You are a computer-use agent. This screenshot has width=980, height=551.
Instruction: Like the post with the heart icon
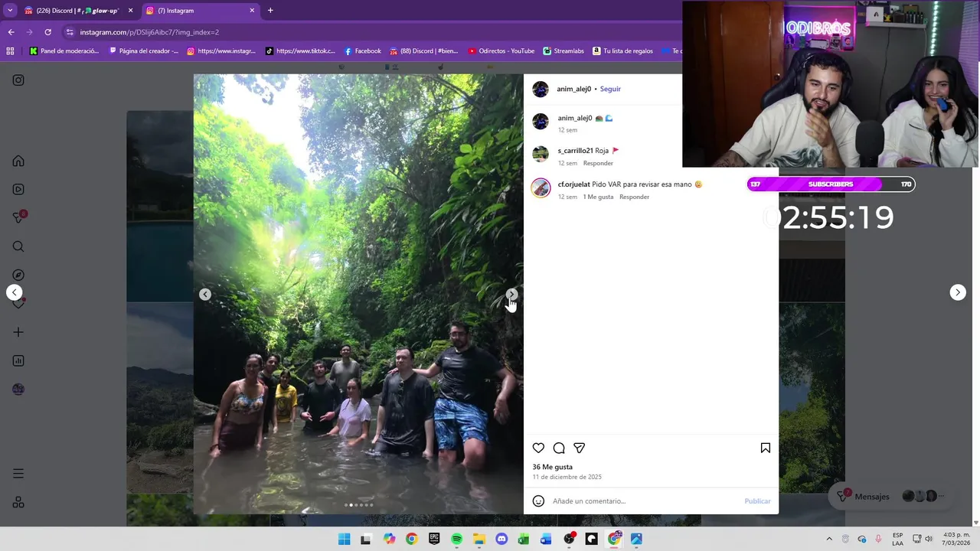tap(538, 448)
